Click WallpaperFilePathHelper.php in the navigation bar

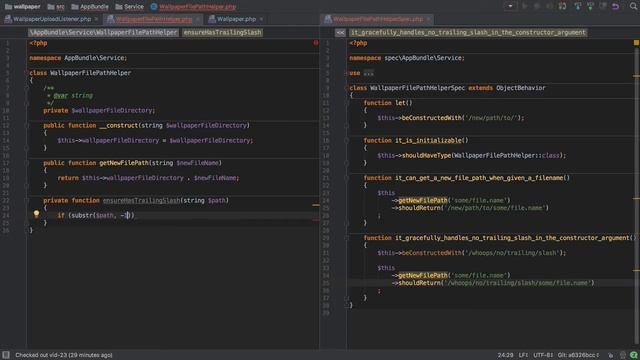pos(193,7)
